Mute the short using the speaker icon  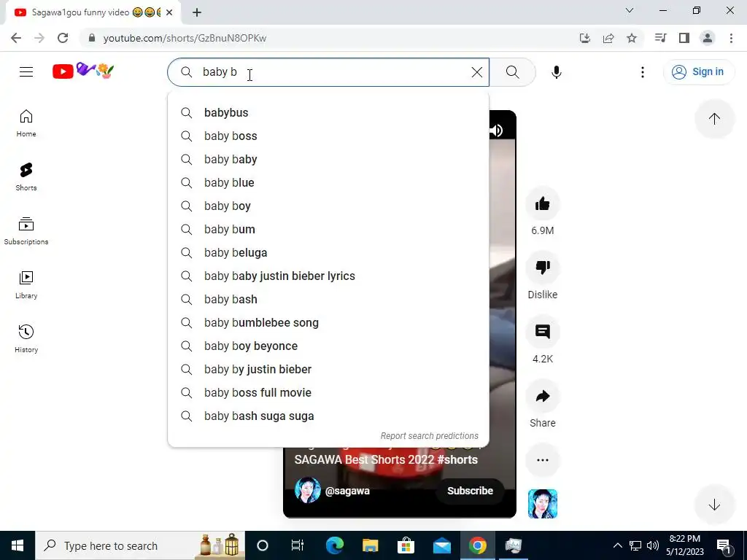click(497, 130)
